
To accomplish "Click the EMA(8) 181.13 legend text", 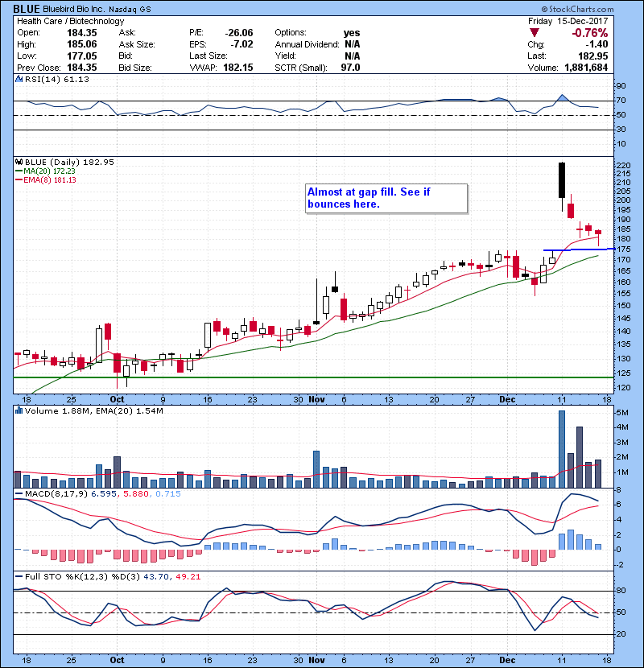I will pyautogui.click(x=50, y=180).
